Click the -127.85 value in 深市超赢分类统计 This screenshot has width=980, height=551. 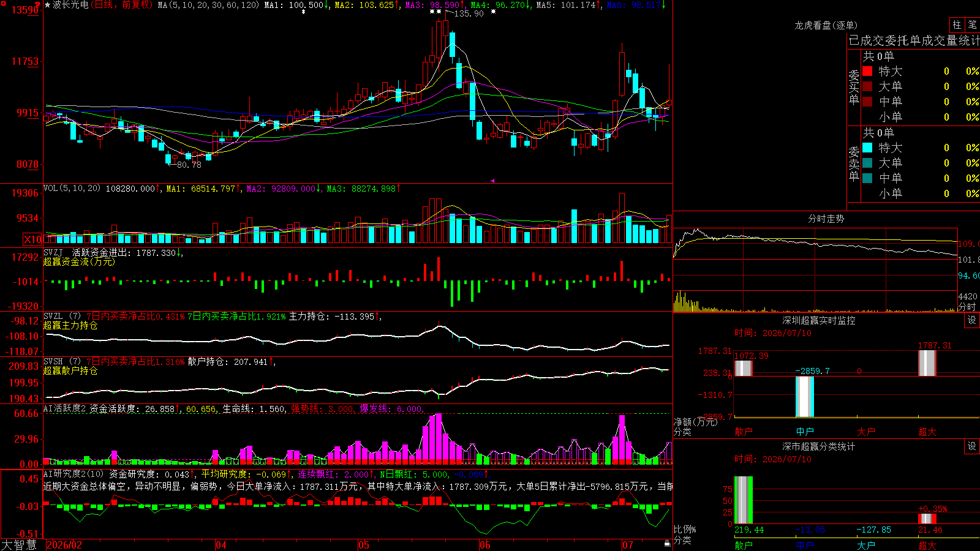tap(873, 530)
